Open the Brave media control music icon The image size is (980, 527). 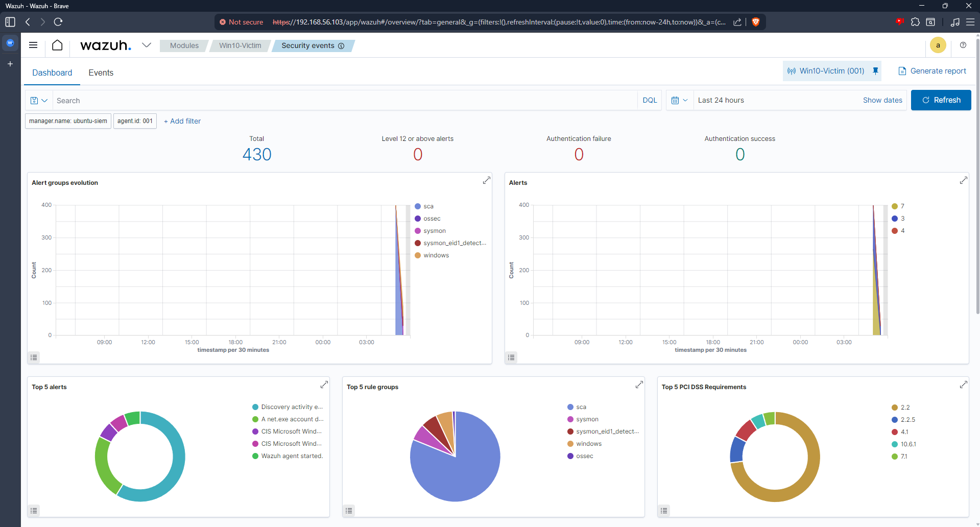pos(955,22)
